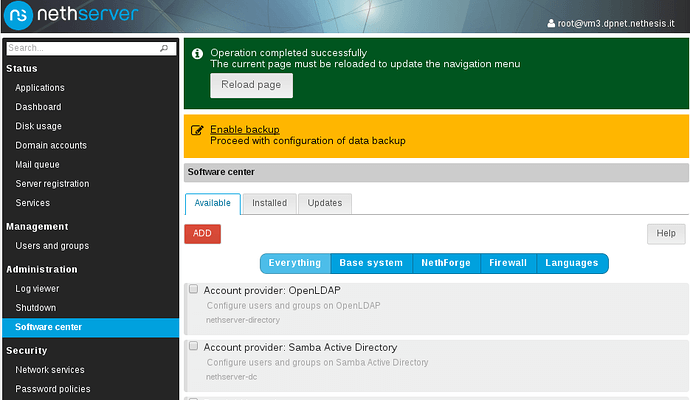The width and height of the screenshot is (690, 400).
Task: Follow the Enable backup link
Action: pos(245,129)
